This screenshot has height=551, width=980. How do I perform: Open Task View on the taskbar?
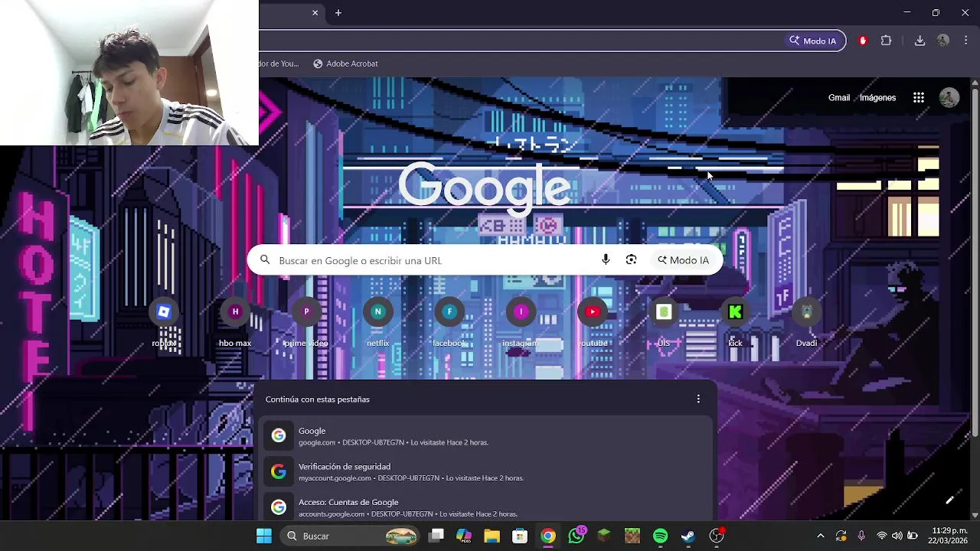(436, 536)
